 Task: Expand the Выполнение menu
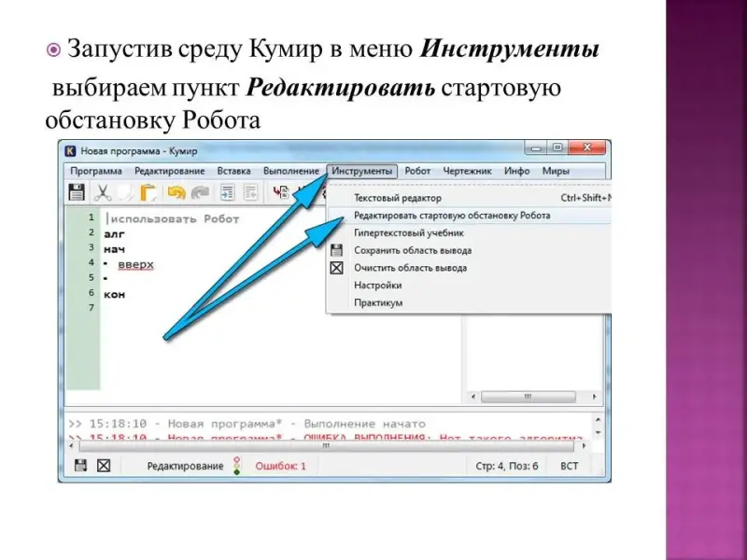tap(290, 172)
